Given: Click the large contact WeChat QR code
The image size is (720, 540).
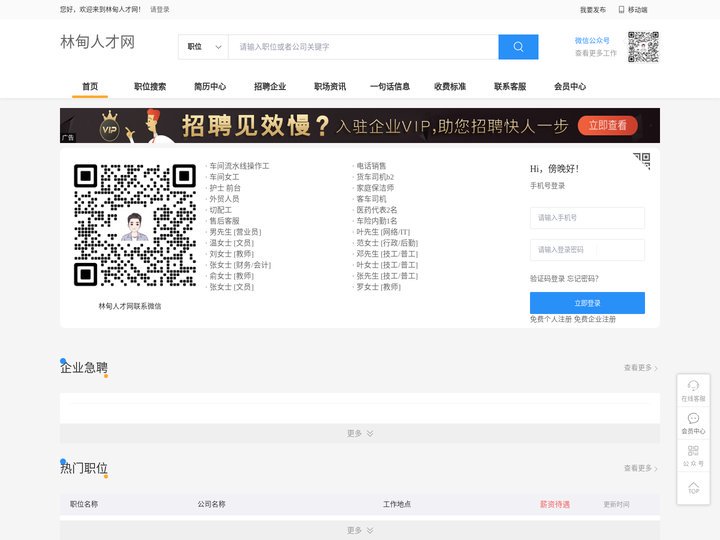Looking at the screenshot, I should coord(135,225).
